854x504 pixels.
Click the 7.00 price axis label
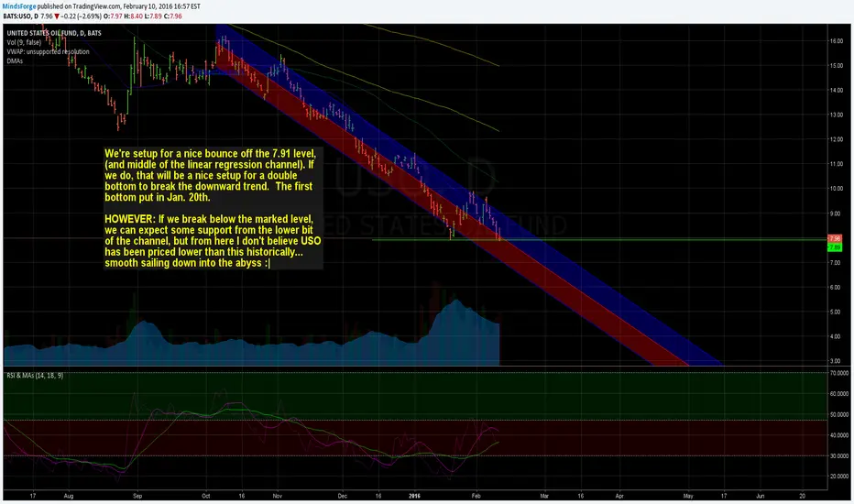click(x=835, y=263)
